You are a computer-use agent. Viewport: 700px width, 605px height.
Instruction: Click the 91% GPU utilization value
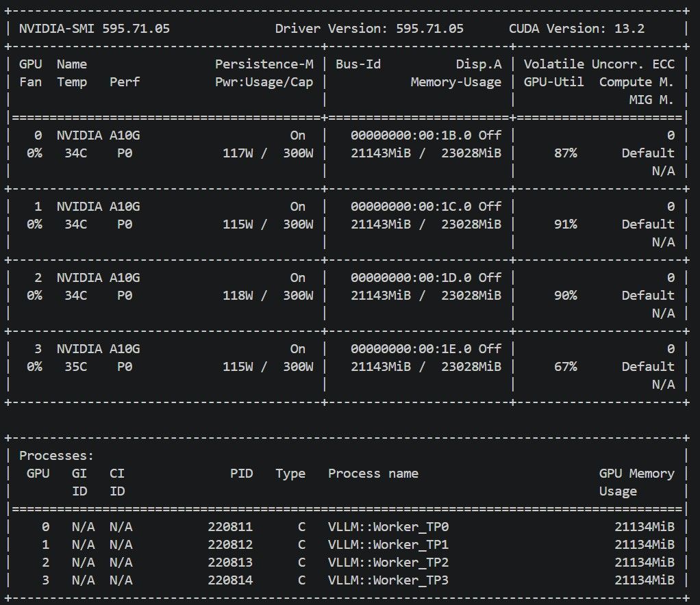[565, 224]
